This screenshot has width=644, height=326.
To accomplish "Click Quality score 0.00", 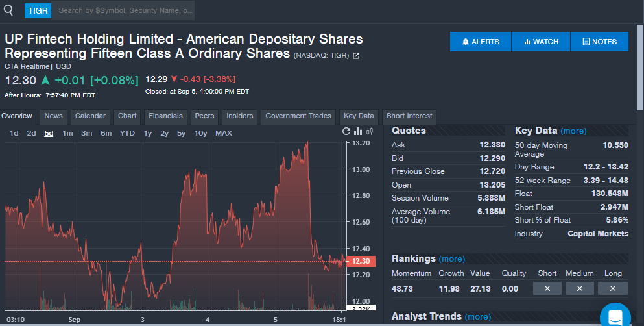I will coord(510,289).
